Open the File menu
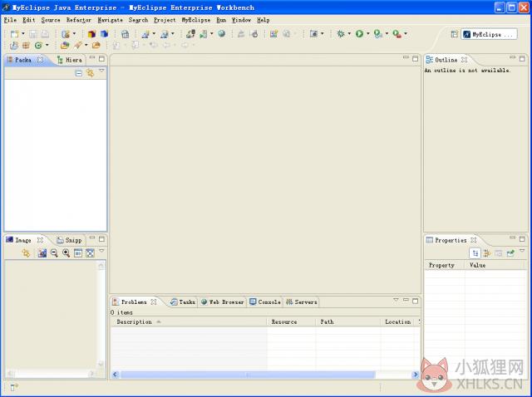Screen dimensions: 532x397 point(10,20)
